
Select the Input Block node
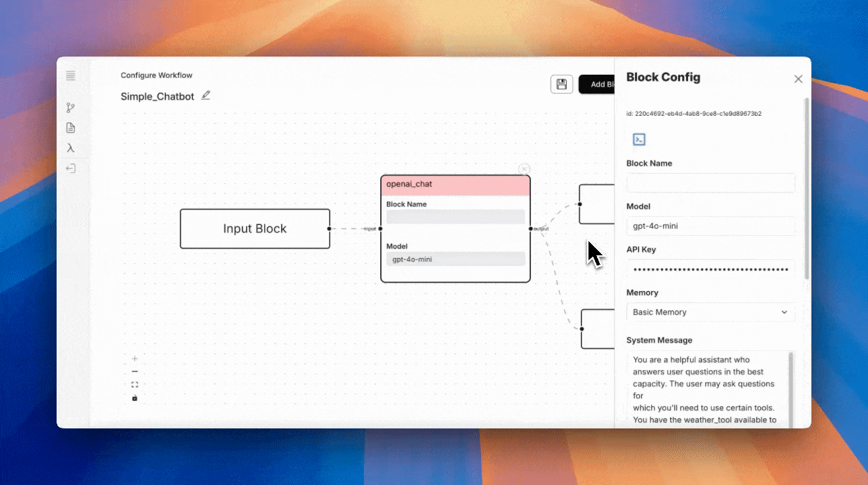(255, 229)
